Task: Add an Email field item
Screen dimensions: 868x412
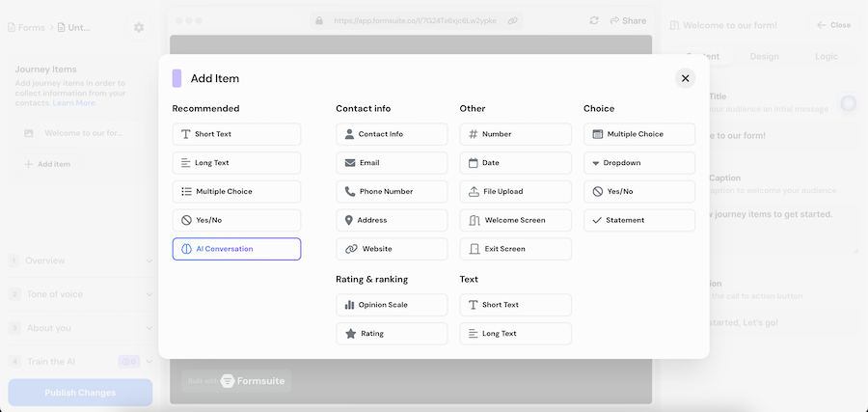Action: tap(392, 163)
